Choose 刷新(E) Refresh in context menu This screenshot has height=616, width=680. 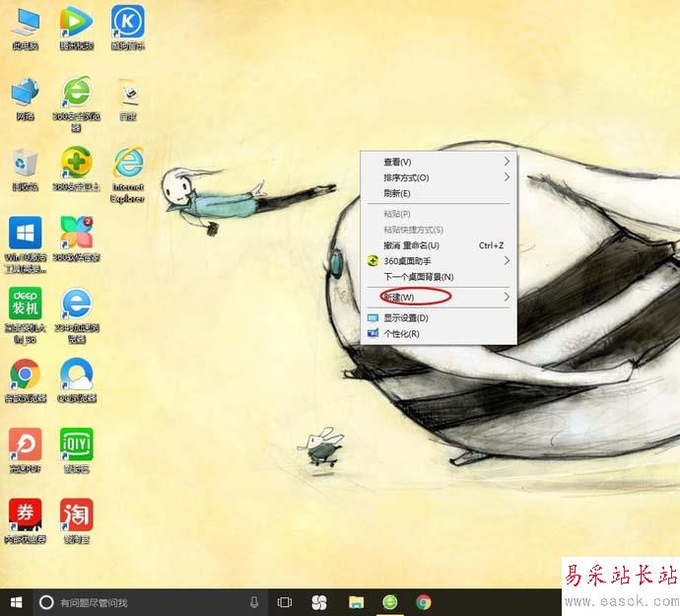[x=439, y=193]
